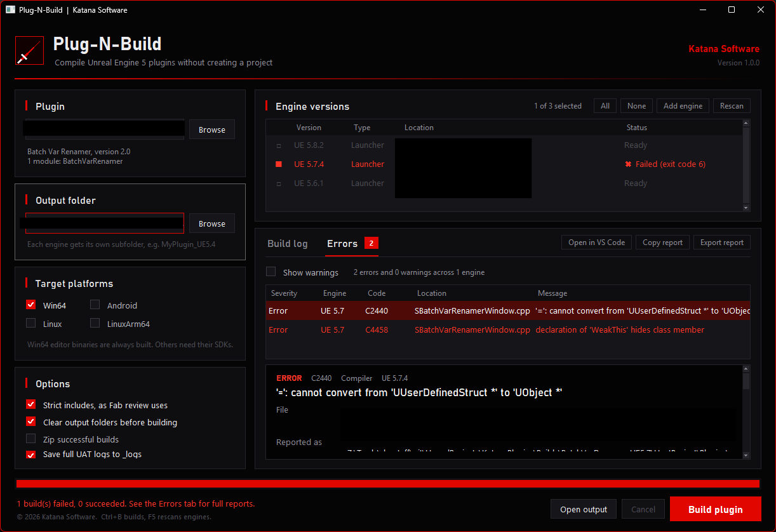Click the Type column header

click(362, 128)
